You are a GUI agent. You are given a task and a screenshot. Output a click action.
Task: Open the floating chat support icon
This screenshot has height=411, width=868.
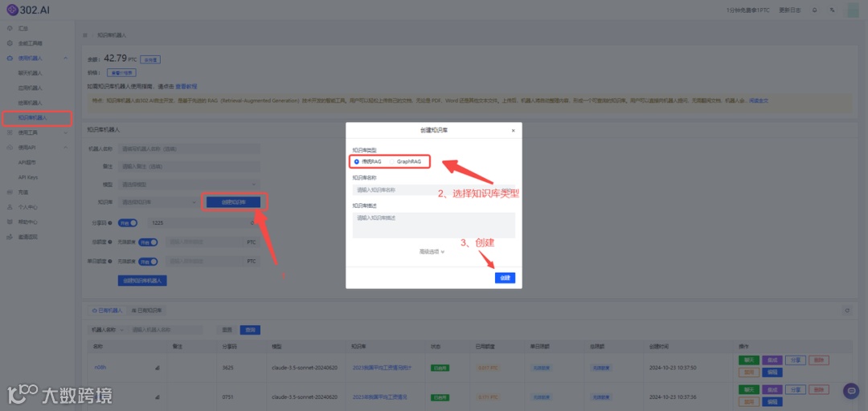pos(851,391)
